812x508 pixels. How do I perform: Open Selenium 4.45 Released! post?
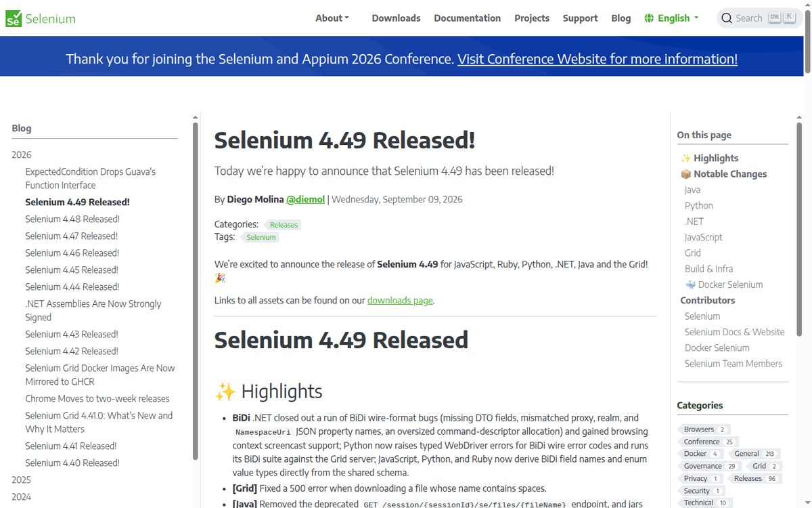pos(72,270)
